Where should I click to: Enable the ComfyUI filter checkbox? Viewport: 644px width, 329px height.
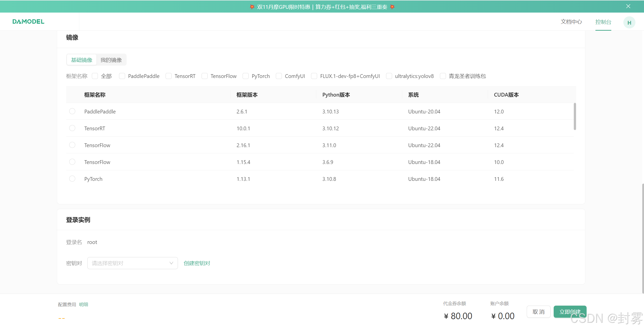tap(279, 76)
